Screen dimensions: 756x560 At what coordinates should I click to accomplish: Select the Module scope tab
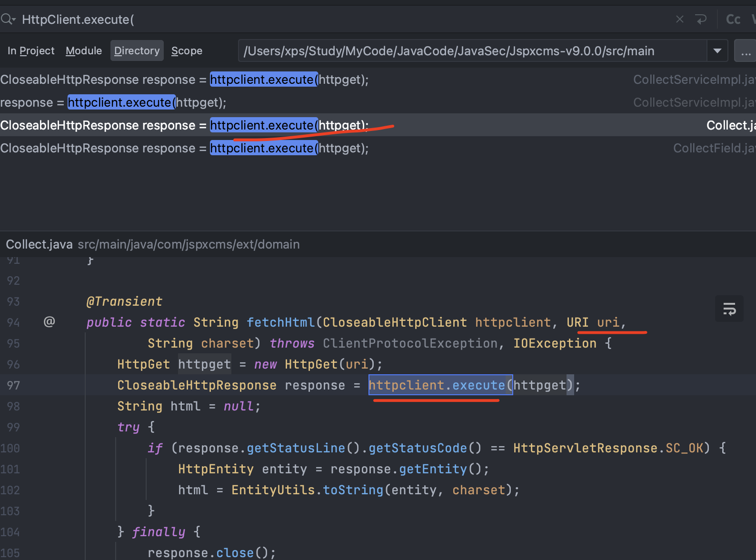point(84,51)
